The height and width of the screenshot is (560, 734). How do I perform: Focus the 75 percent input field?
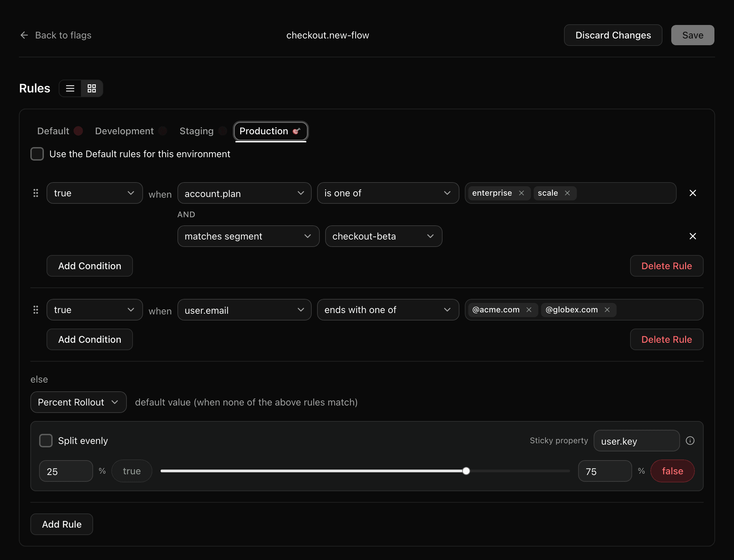point(605,471)
